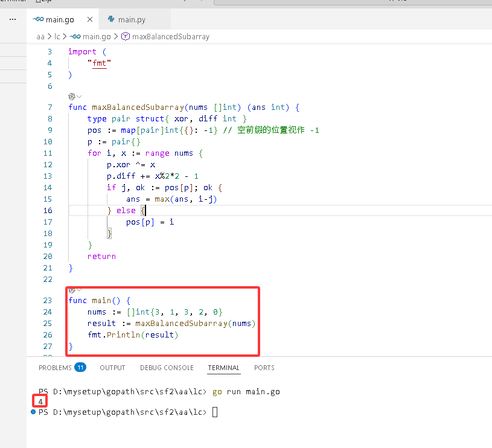Click line number 7 in the gutter
This screenshot has height=448, width=492.
50,107
